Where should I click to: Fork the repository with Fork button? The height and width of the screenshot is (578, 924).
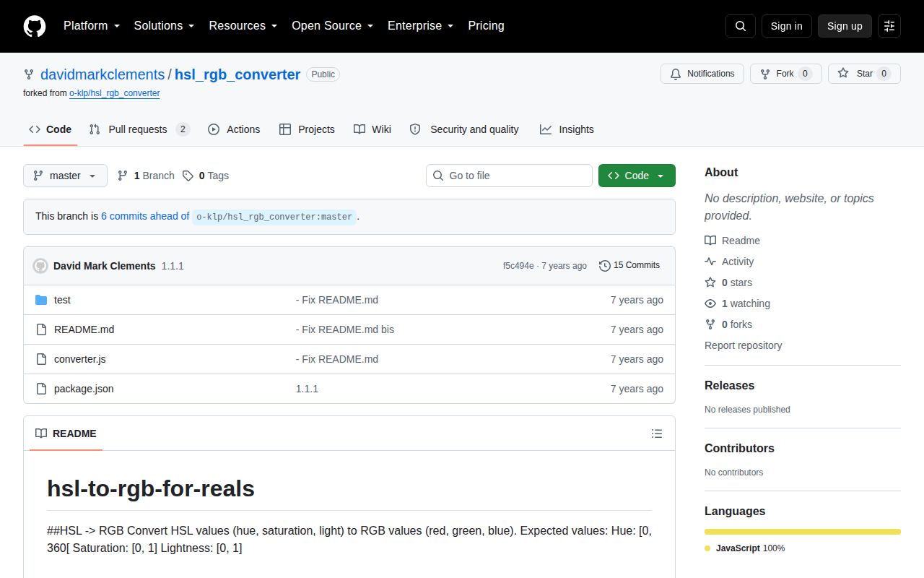(786, 74)
